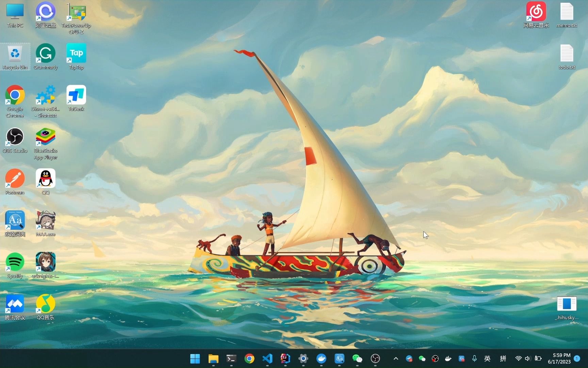Open IntelliJ IDEA from taskbar

(285, 358)
